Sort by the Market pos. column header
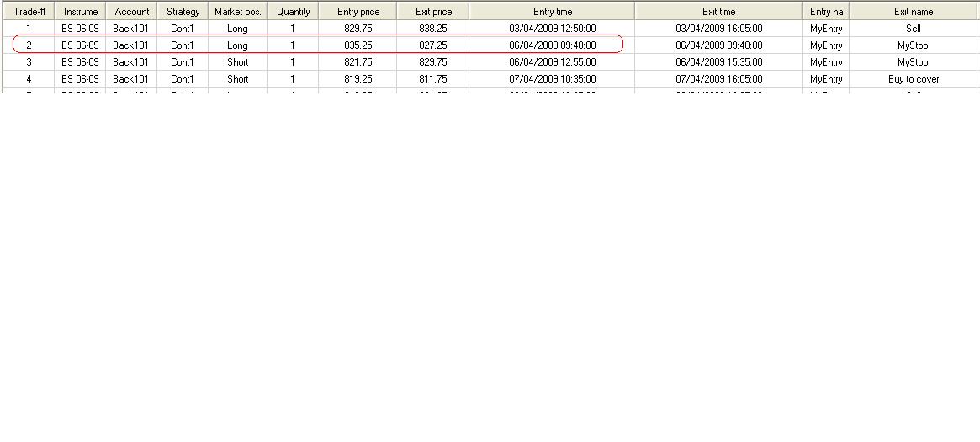This screenshot has width=980, height=442. pyautogui.click(x=237, y=12)
